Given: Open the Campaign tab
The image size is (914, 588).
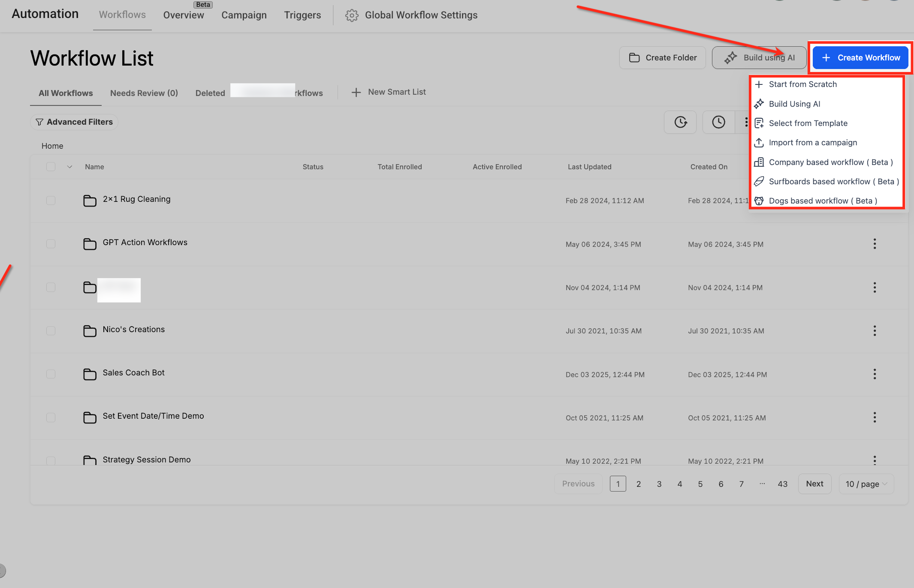Looking at the screenshot, I should point(244,15).
